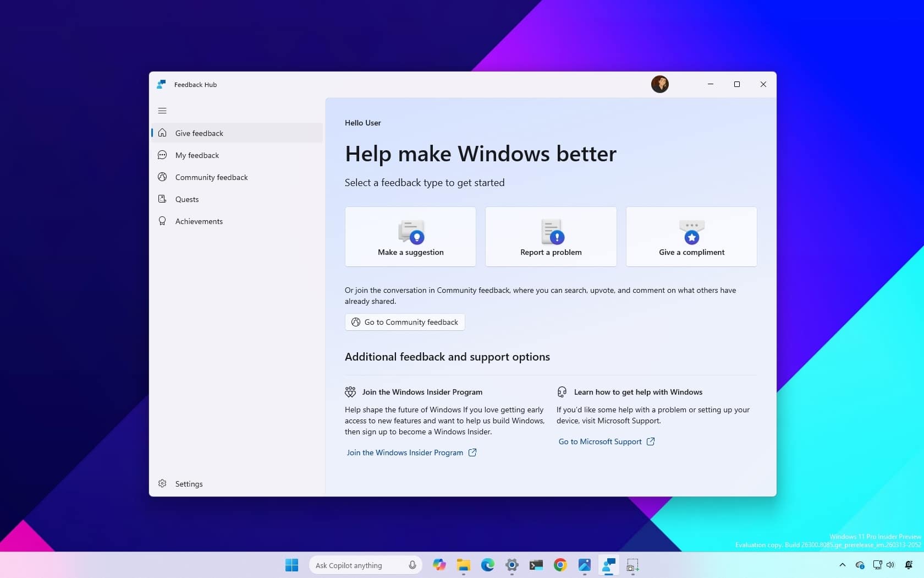Click the Ask Copilot anything search box

(x=358, y=565)
